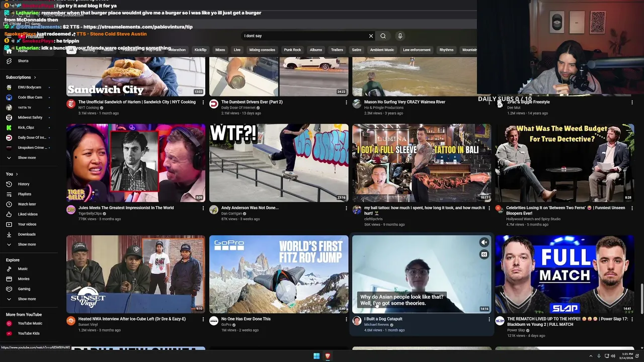Open Midwest Safety subscription
The width and height of the screenshot is (644, 362).
[30, 118]
